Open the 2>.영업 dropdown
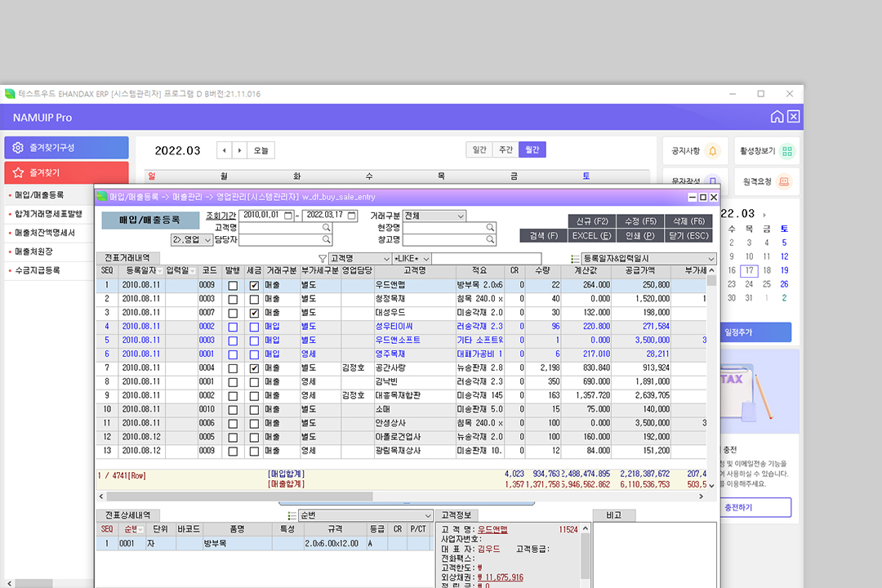Viewport: 882px width, 588px height. click(191, 240)
